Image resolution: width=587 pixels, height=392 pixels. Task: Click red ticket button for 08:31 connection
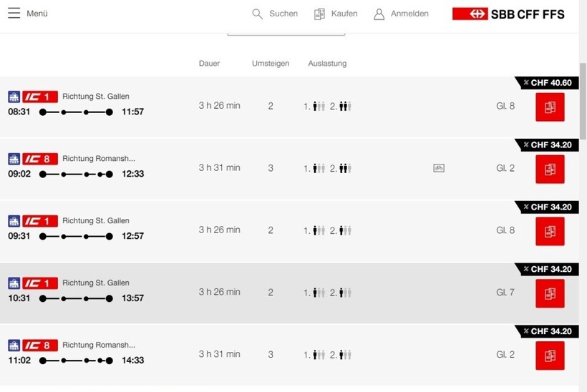(550, 107)
